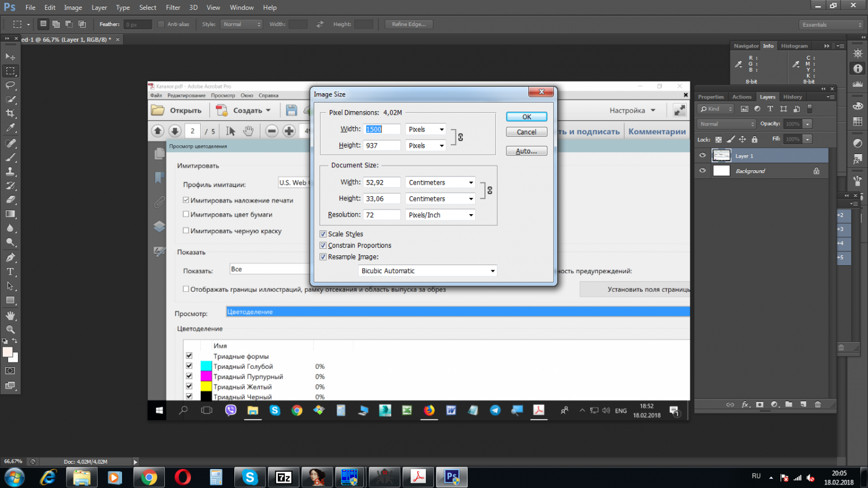868x488 pixels.
Task: Open the Swatches grid panel icon
Action: pyautogui.click(x=858, y=122)
